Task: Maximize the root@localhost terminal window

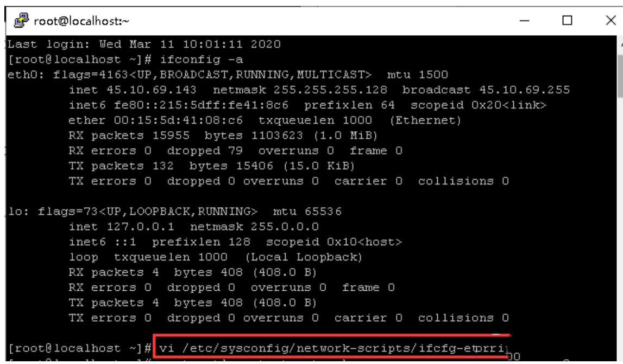Action: 568,21
